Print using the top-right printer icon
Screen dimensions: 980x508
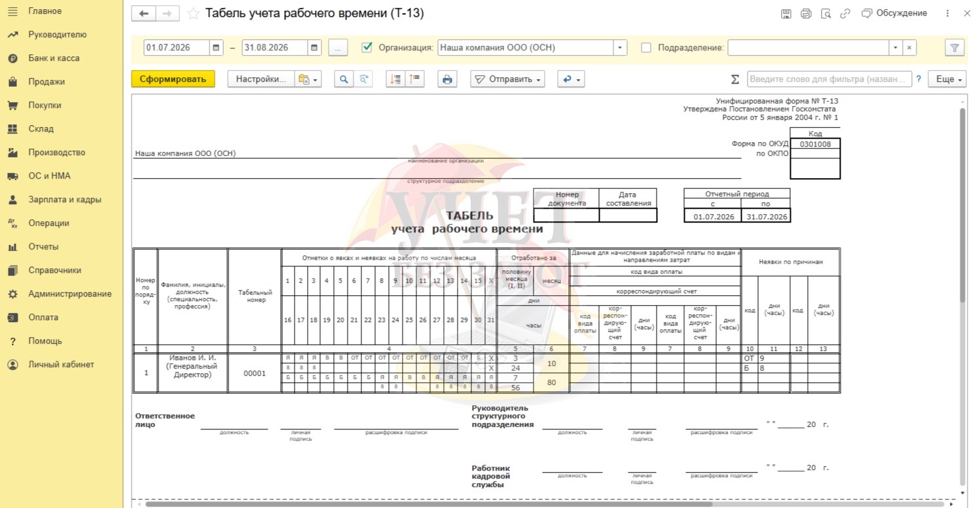[x=806, y=14]
